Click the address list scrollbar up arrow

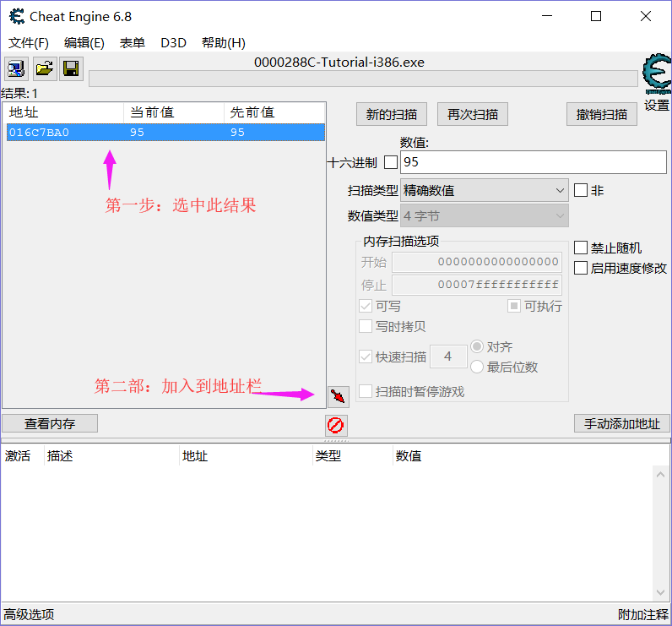click(660, 475)
